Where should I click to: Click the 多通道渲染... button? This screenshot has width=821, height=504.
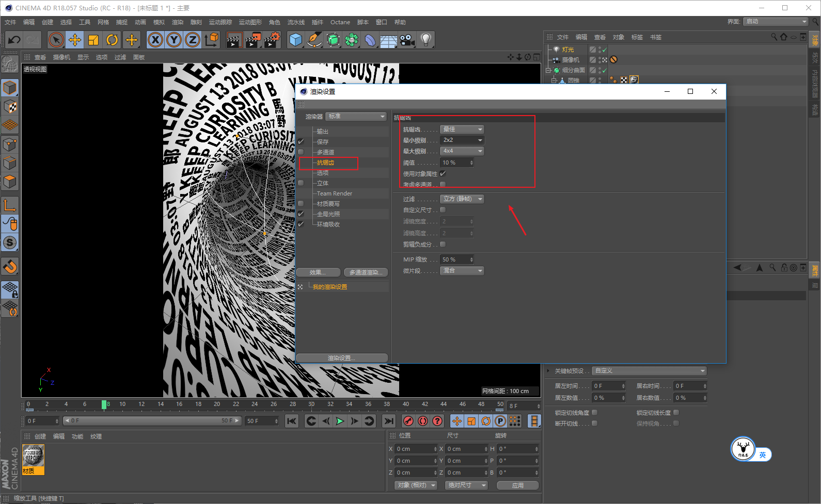point(366,272)
